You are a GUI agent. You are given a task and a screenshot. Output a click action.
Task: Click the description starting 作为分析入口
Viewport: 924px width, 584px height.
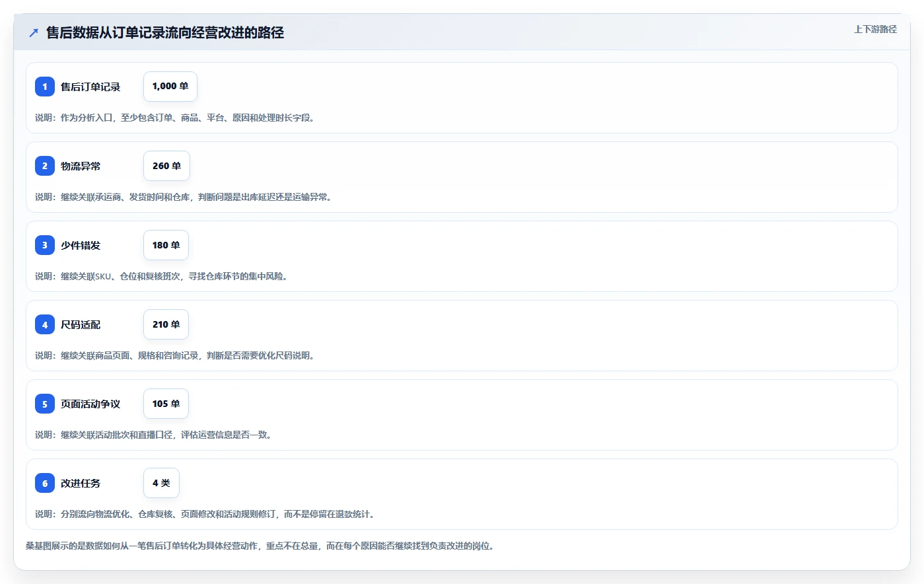pyautogui.click(x=176, y=118)
